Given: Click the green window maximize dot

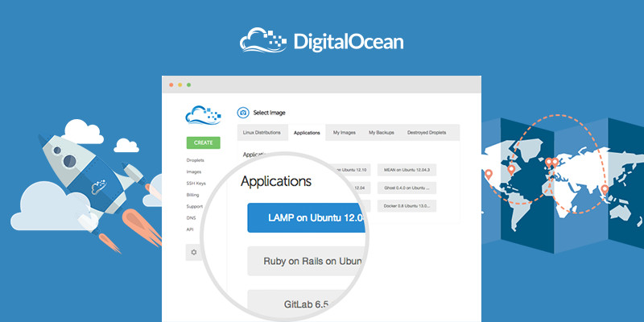Looking at the screenshot, I should 189,85.
